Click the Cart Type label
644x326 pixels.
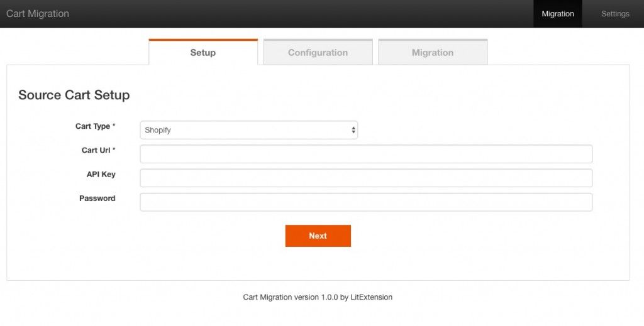point(96,126)
